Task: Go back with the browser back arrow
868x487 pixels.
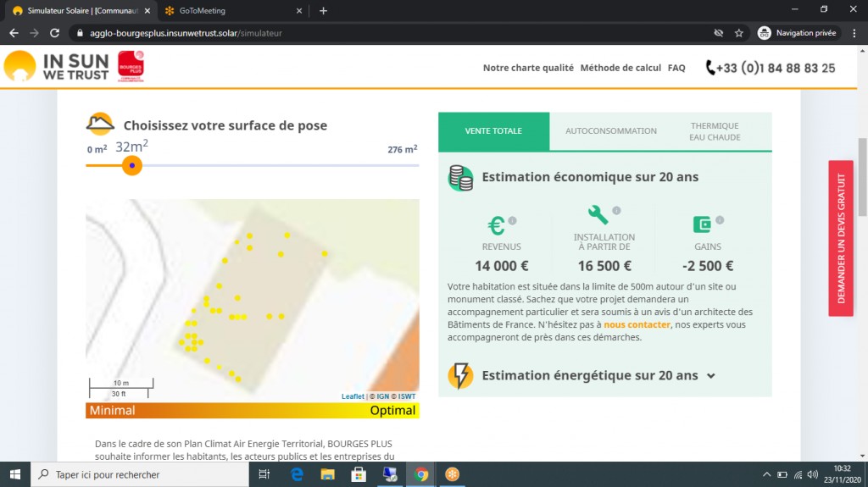Action: tap(14, 33)
